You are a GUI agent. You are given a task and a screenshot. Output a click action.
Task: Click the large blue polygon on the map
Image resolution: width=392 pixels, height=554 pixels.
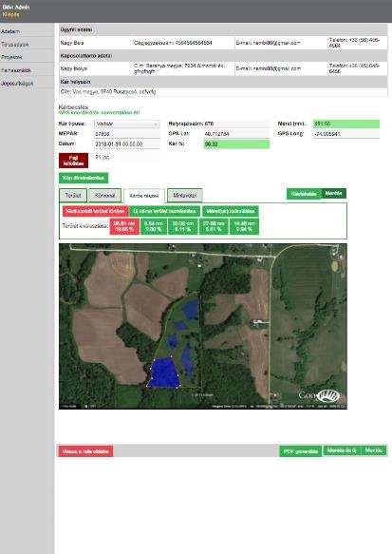[164, 373]
